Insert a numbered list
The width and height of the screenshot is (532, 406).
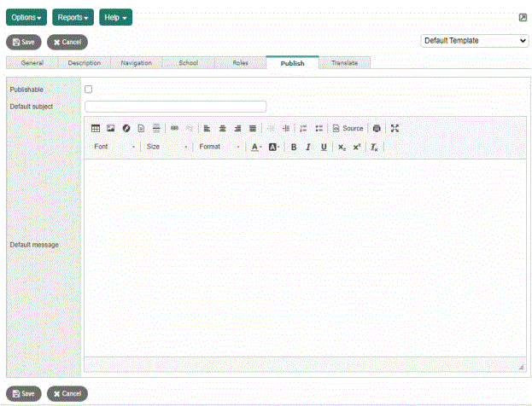303,129
